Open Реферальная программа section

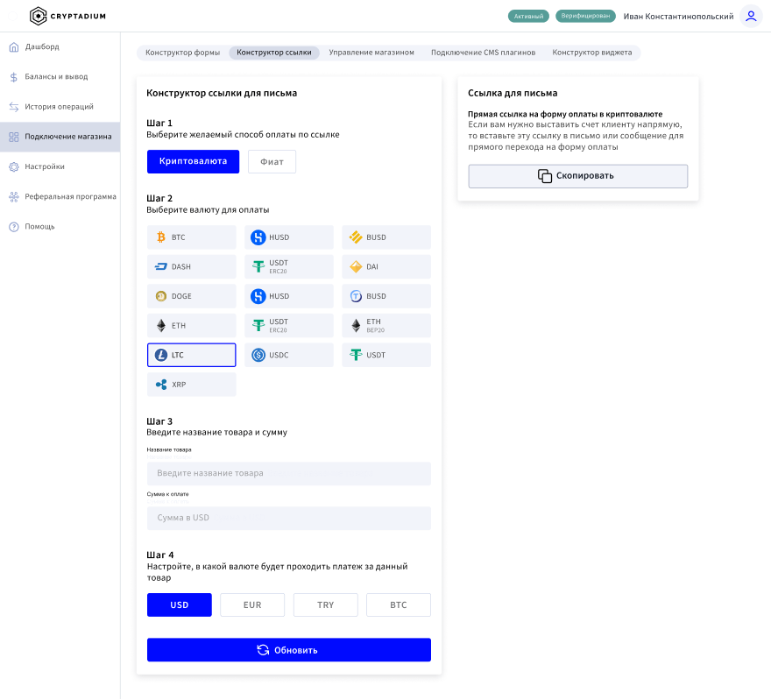70,197
